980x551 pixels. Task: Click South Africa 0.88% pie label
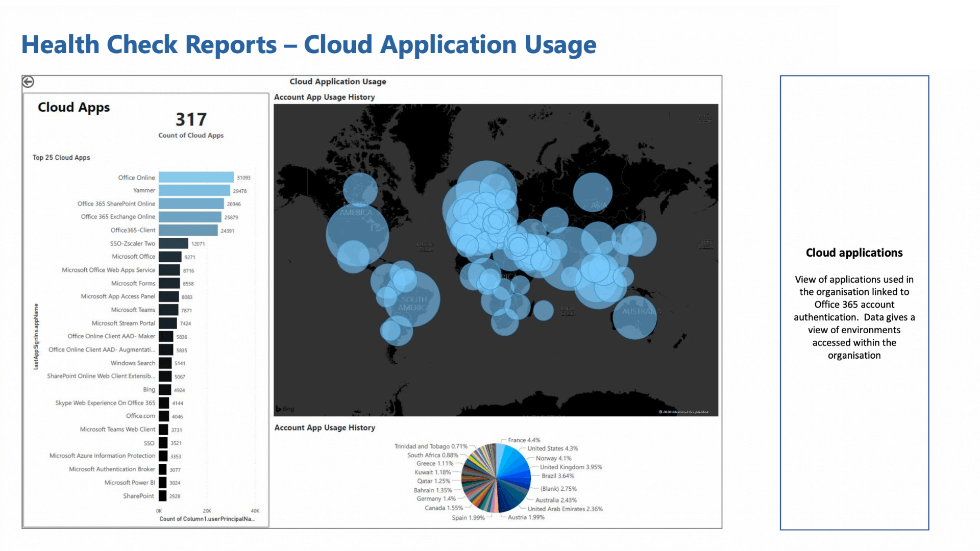click(x=432, y=455)
